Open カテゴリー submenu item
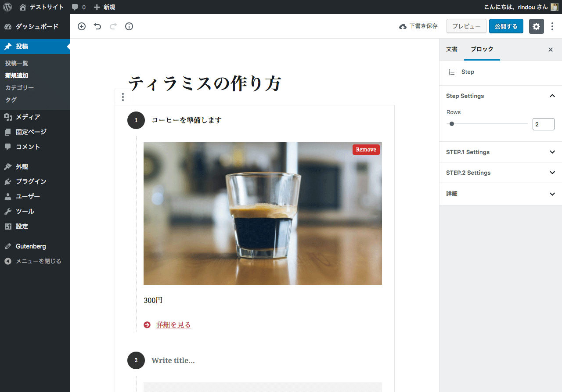 pyautogui.click(x=19, y=88)
